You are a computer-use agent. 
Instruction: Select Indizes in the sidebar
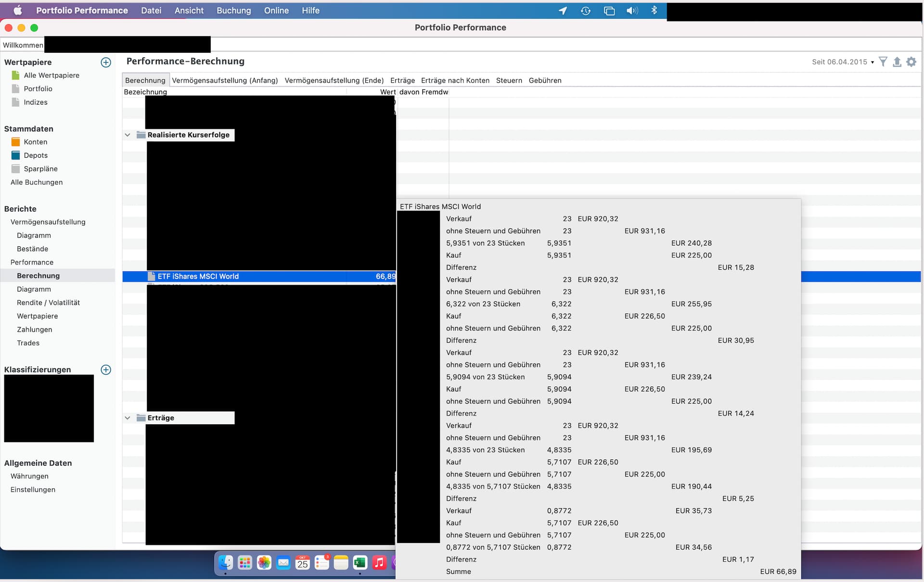point(36,102)
